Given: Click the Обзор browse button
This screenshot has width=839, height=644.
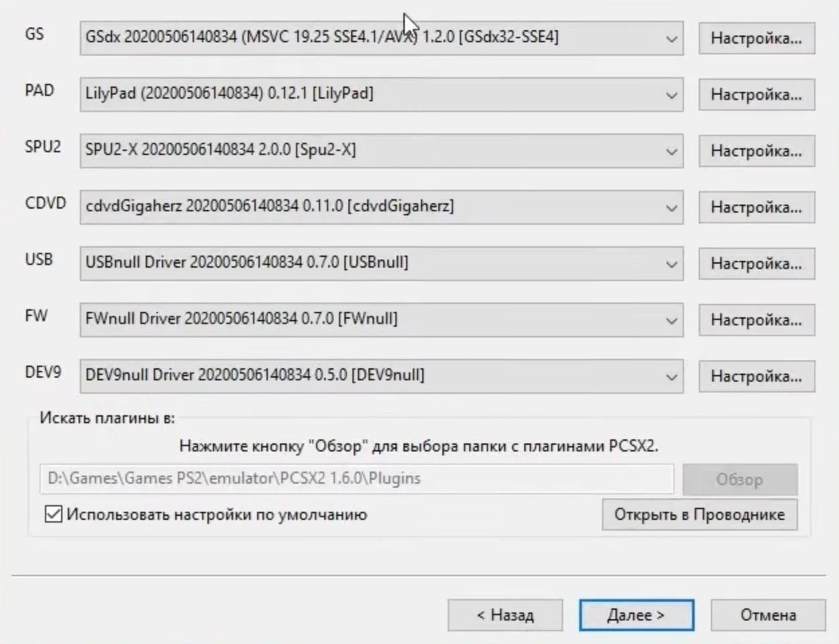Looking at the screenshot, I should point(740,480).
